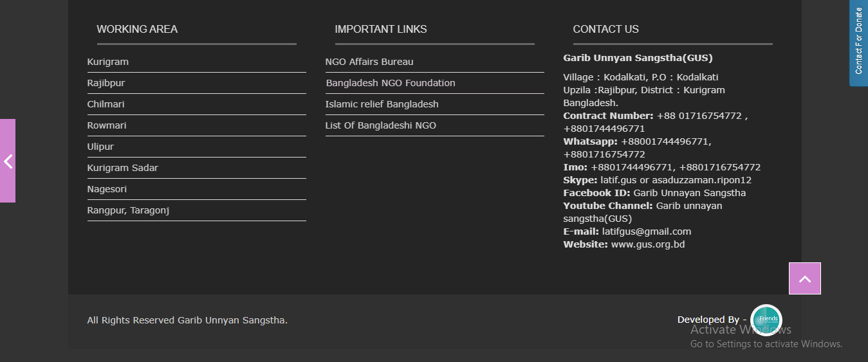This screenshot has height=362, width=868.
Task: Click the Nagesori area link
Action: (x=107, y=189)
